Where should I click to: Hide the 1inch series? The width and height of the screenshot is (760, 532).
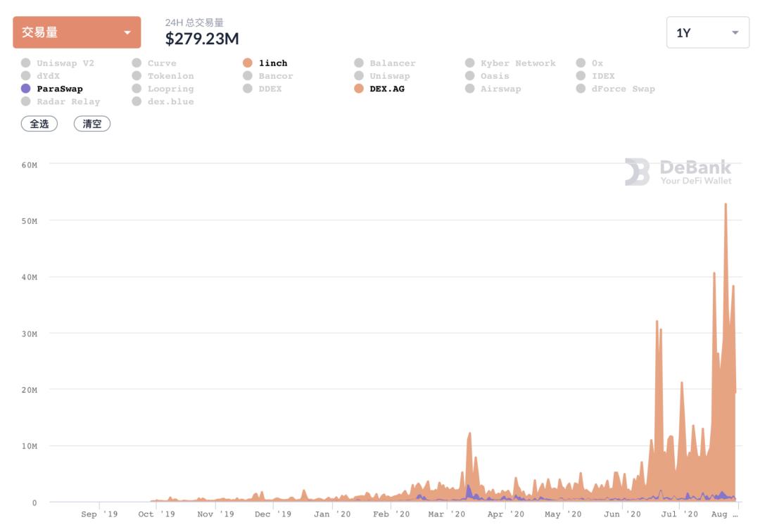pos(265,63)
